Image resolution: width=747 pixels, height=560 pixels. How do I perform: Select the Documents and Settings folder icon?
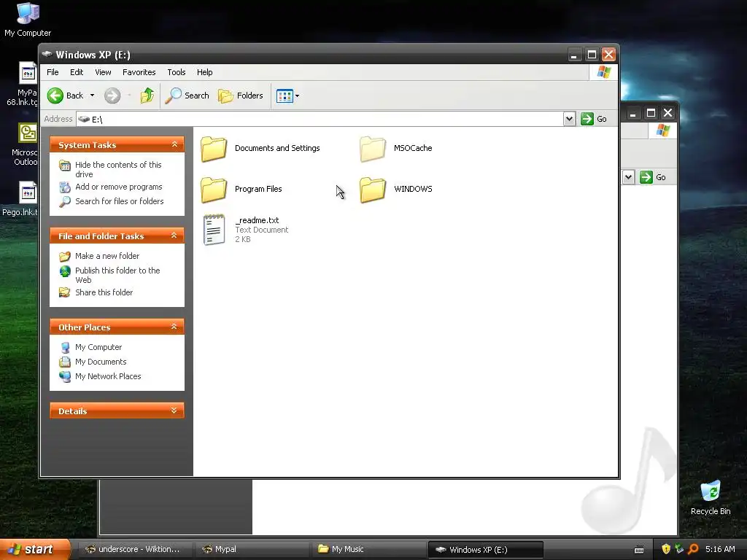214,149
